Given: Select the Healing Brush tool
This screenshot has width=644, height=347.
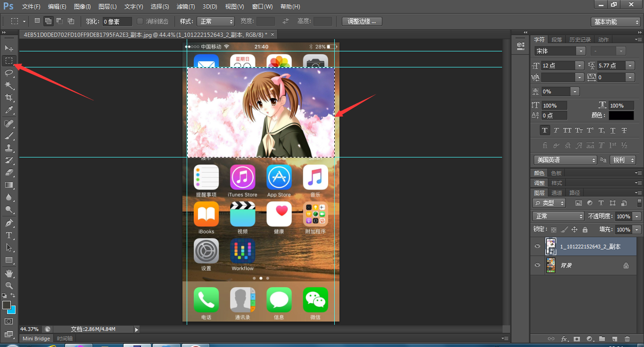Looking at the screenshot, I should point(9,124).
